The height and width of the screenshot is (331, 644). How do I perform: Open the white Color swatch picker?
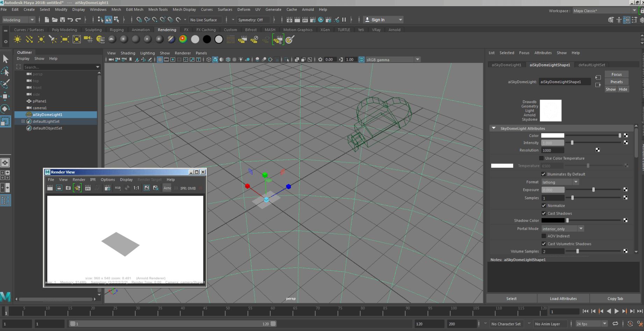[x=553, y=136]
